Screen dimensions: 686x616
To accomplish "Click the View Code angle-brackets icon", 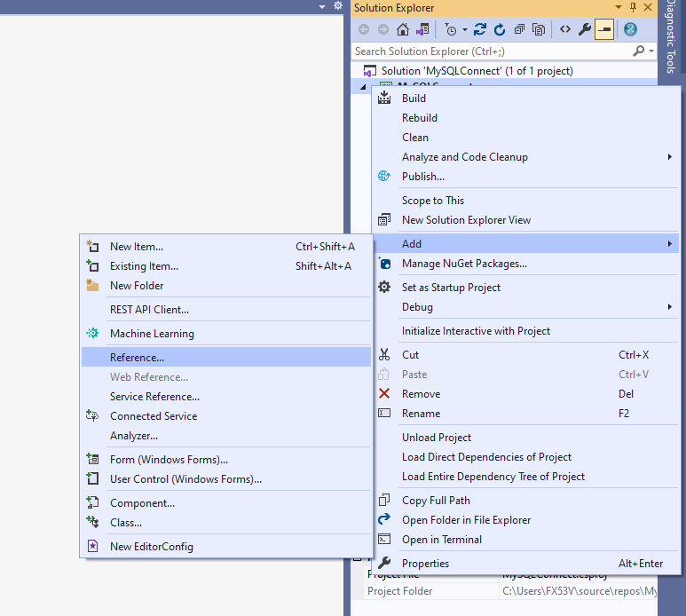I will click(565, 29).
